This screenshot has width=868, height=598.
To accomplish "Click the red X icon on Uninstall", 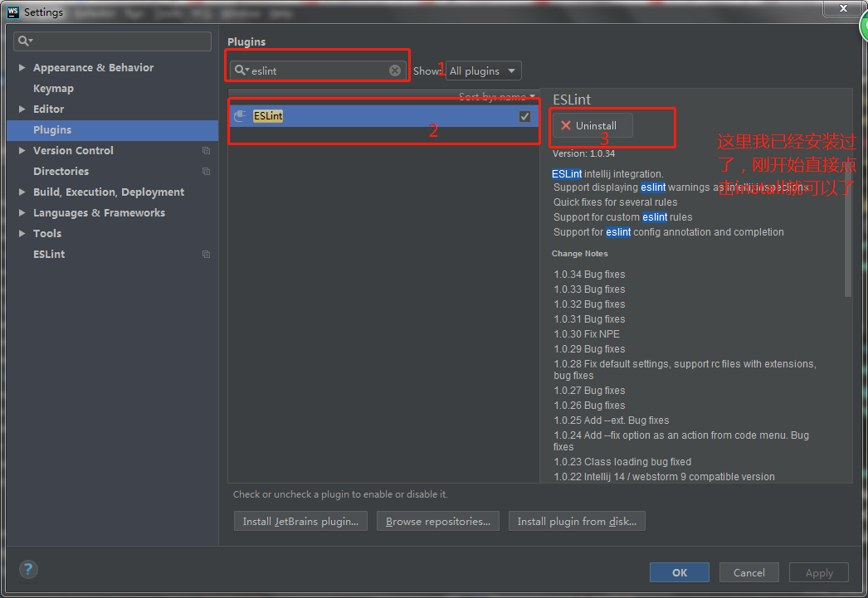I will [565, 125].
